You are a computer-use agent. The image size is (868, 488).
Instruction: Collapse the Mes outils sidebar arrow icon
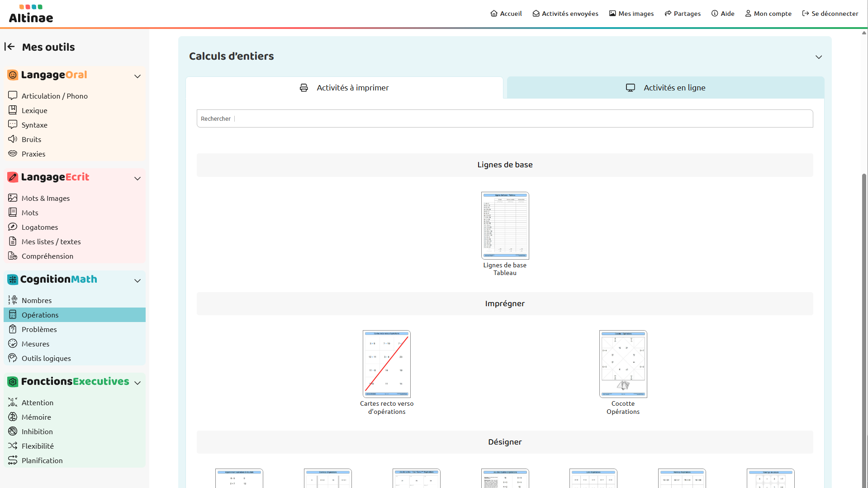[9, 47]
